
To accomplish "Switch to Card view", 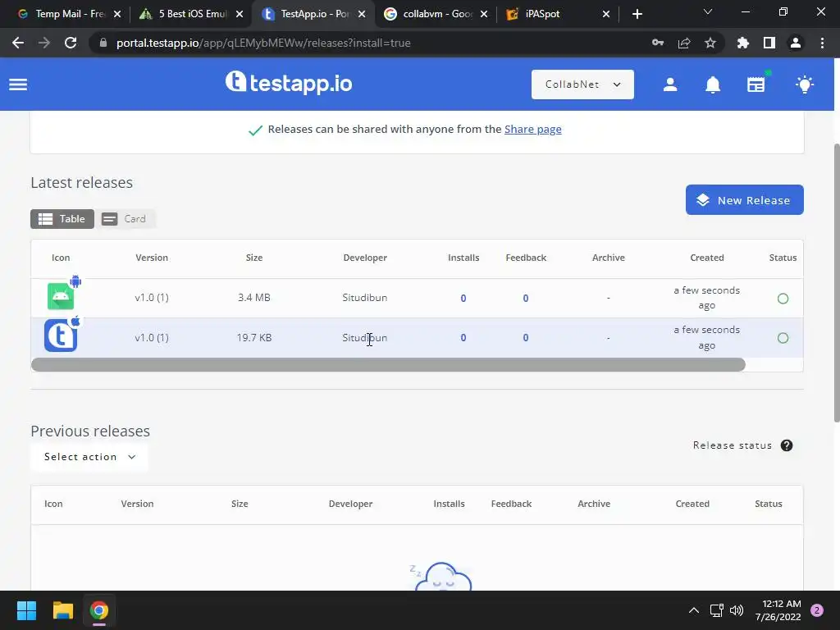I will [126, 218].
